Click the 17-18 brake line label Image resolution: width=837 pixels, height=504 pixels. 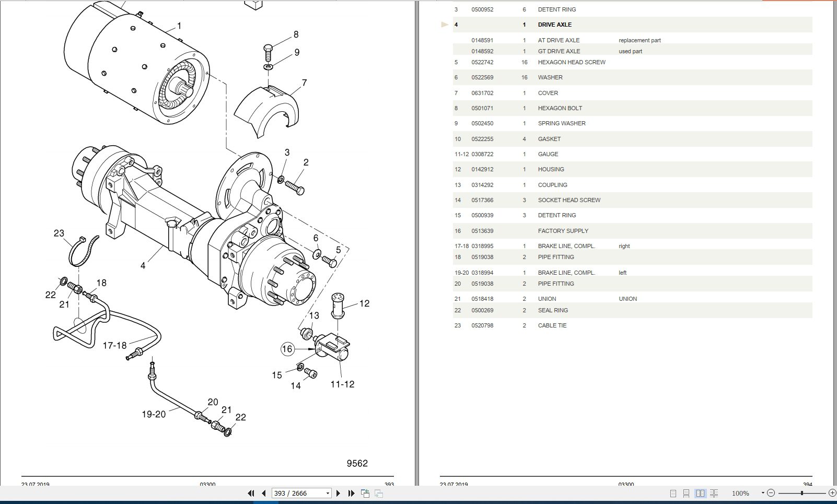click(114, 345)
